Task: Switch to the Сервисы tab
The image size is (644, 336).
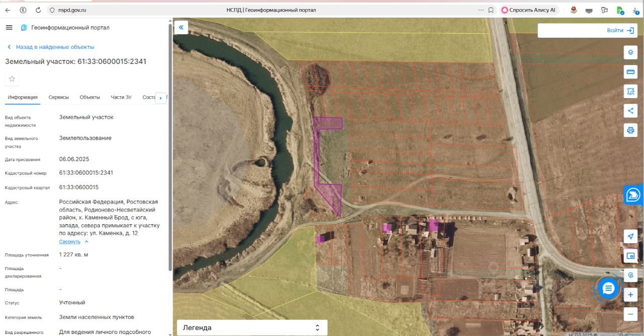Action: 59,97
